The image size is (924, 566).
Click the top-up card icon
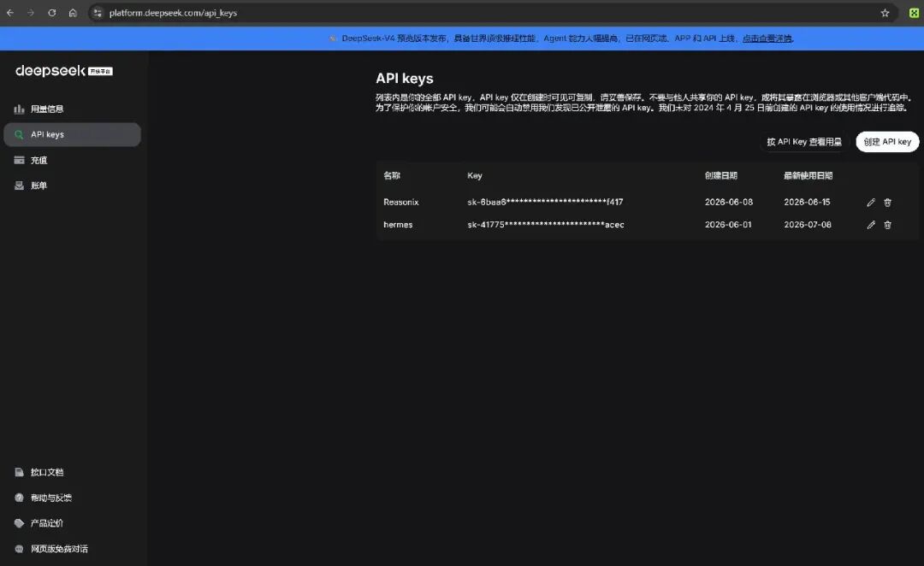19,160
